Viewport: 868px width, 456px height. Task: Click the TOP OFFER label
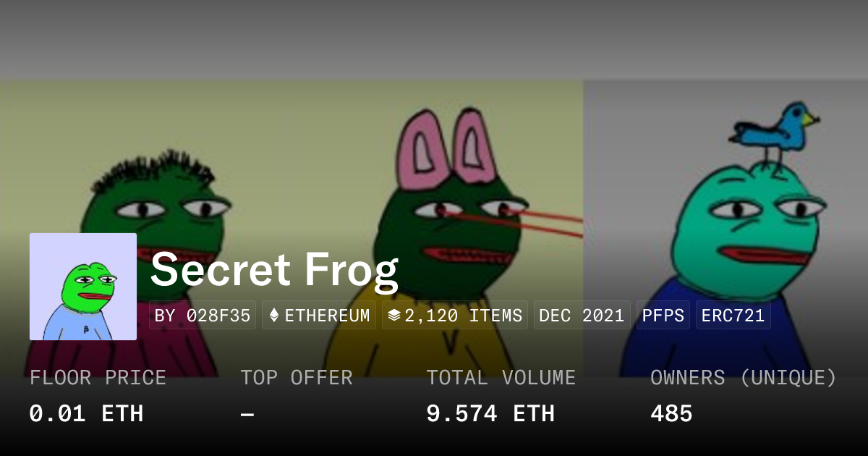(297, 378)
